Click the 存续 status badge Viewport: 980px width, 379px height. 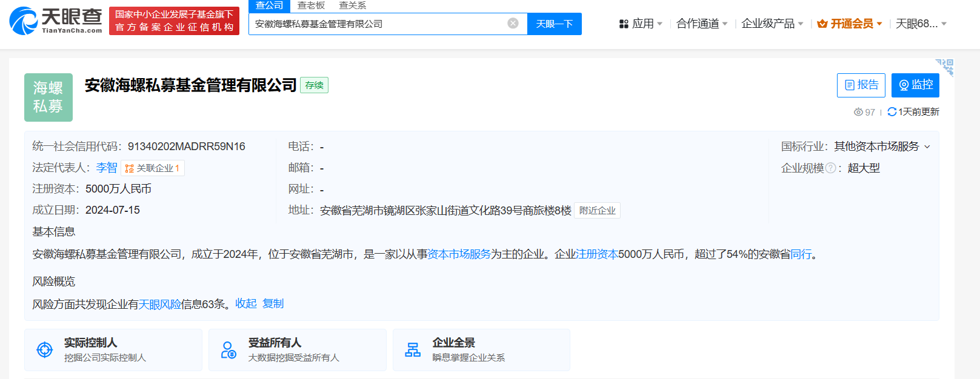[x=314, y=85]
